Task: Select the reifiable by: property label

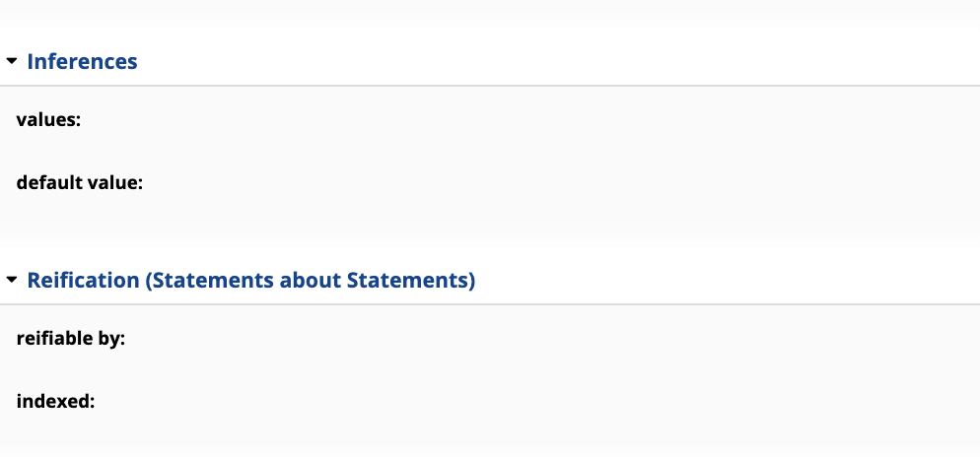Action: click(71, 339)
